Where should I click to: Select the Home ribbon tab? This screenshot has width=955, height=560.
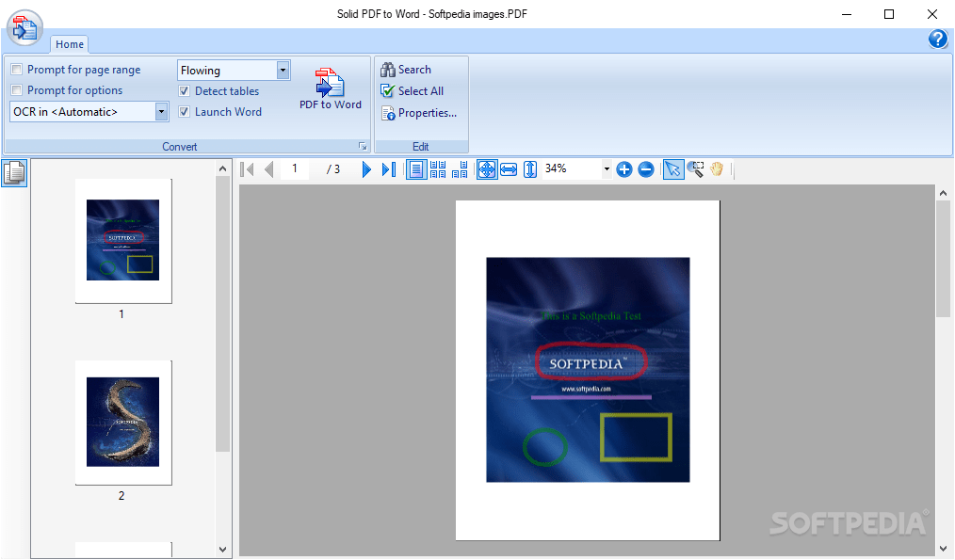[x=70, y=44]
